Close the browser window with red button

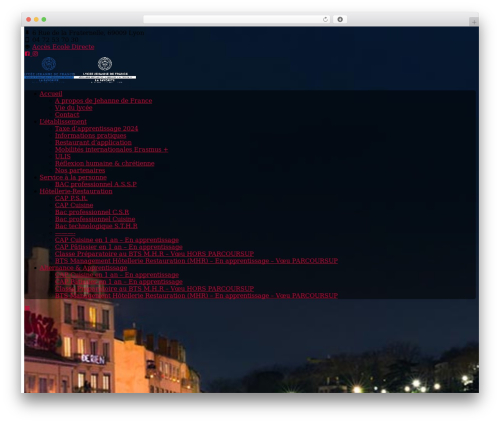(29, 20)
